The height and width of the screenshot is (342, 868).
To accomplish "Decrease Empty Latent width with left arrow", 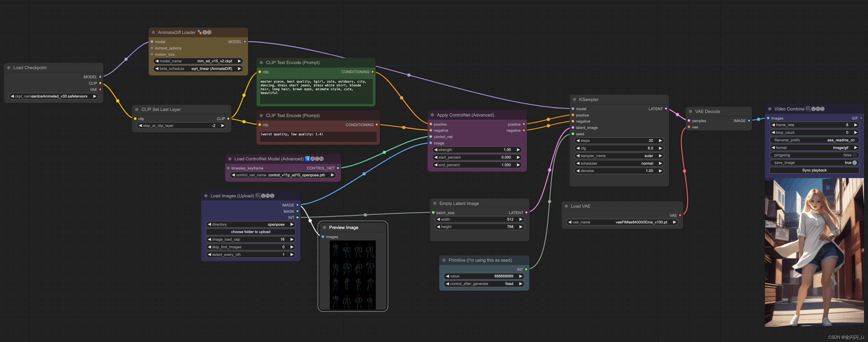I will pyautogui.click(x=438, y=220).
